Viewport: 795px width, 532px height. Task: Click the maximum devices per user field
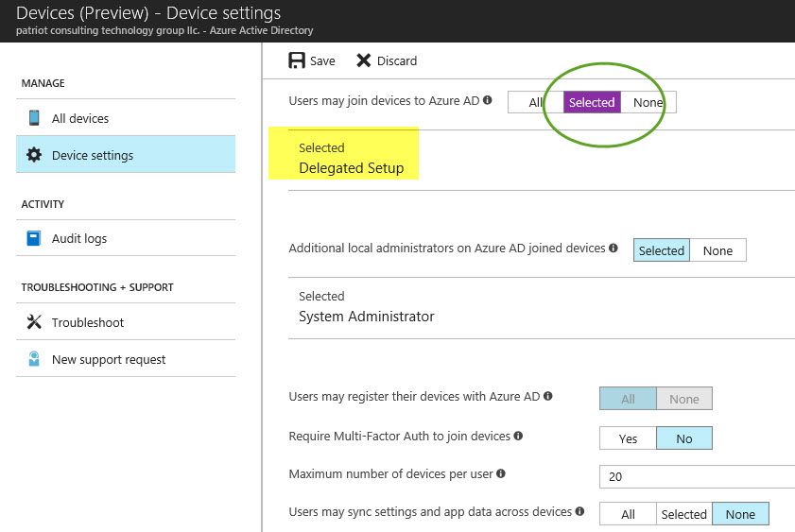[695, 476]
